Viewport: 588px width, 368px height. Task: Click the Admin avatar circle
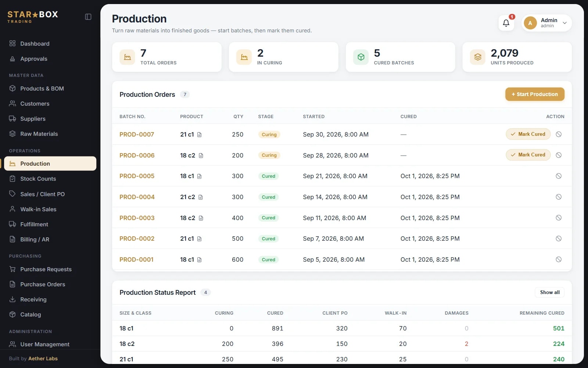530,23
